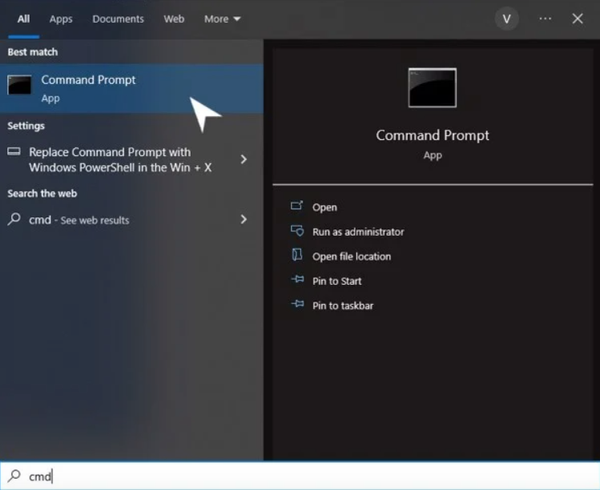This screenshot has height=490, width=600.
Task: Click the Open file location icon
Action: (x=297, y=255)
